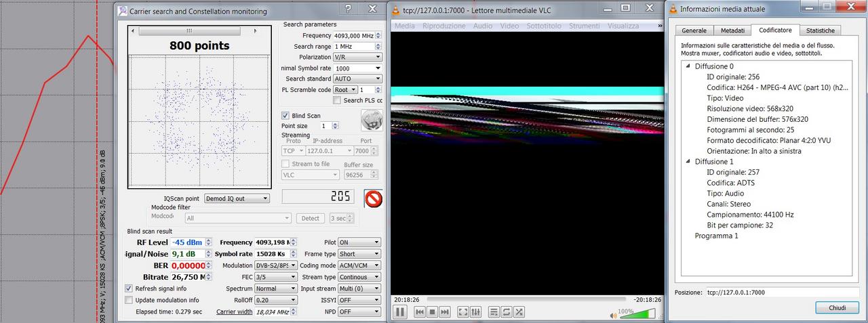This screenshot has width=868, height=323.
Task: Open the PL Scramble code Root dropdown
Action: click(344, 89)
